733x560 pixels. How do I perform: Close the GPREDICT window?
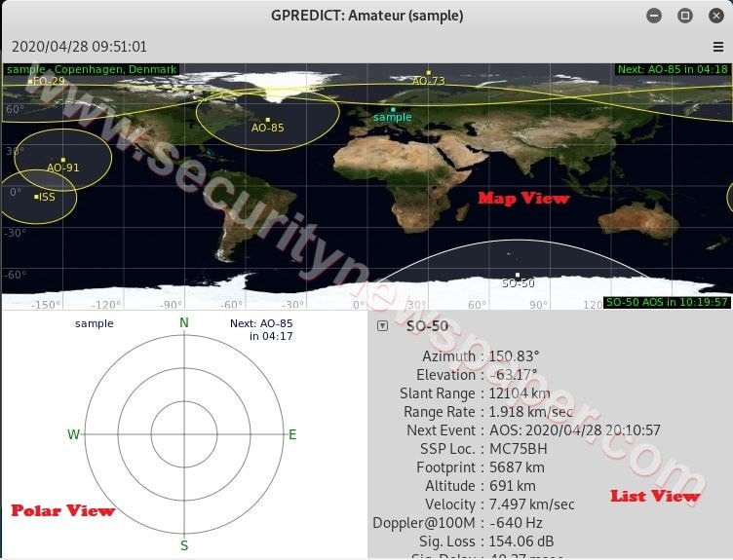(x=716, y=16)
